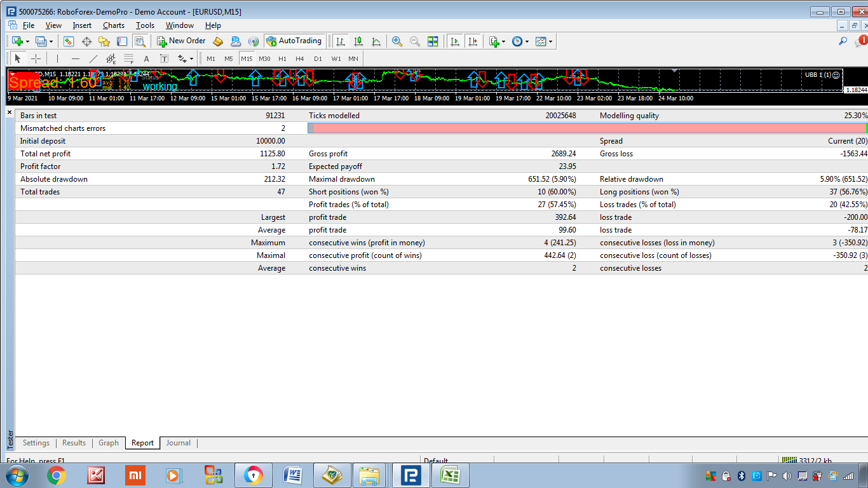Viewport: 868px width, 488px height.
Task: Close the Tester panel with the X
Action: tap(10, 112)
